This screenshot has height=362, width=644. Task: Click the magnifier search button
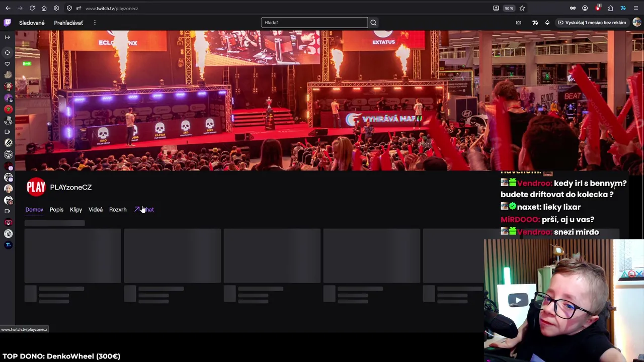click(373, 23)
